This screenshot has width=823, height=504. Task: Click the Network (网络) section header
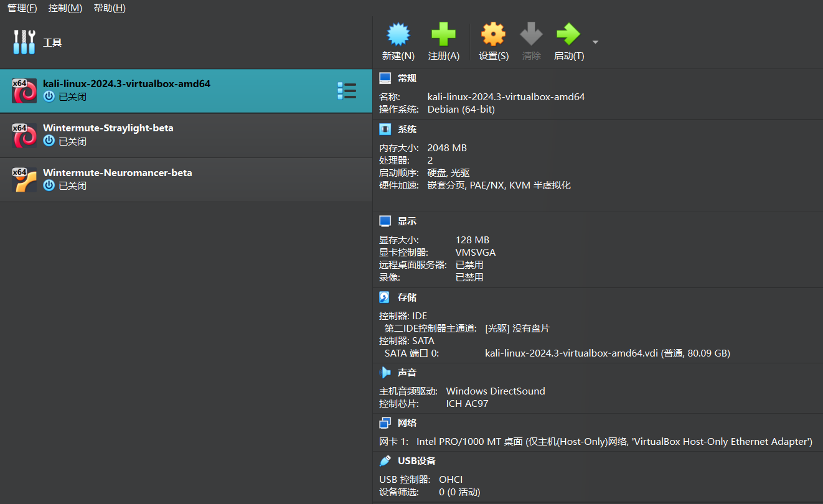pos(407,423)
